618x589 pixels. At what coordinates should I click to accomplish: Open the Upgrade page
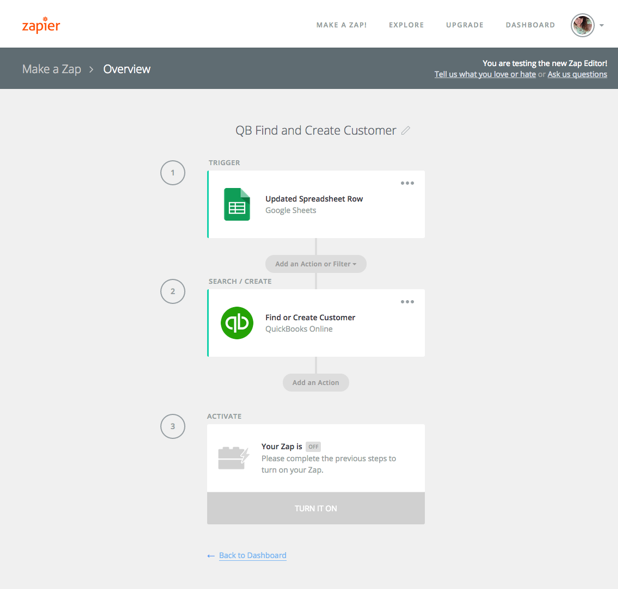point(465,25)
